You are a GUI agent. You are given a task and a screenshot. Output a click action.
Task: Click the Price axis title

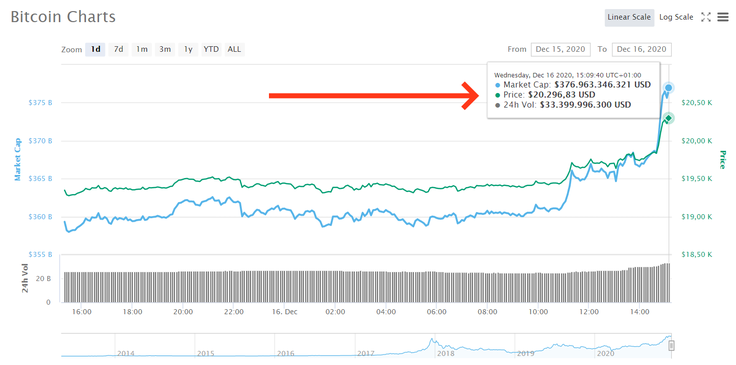(723, 160)
